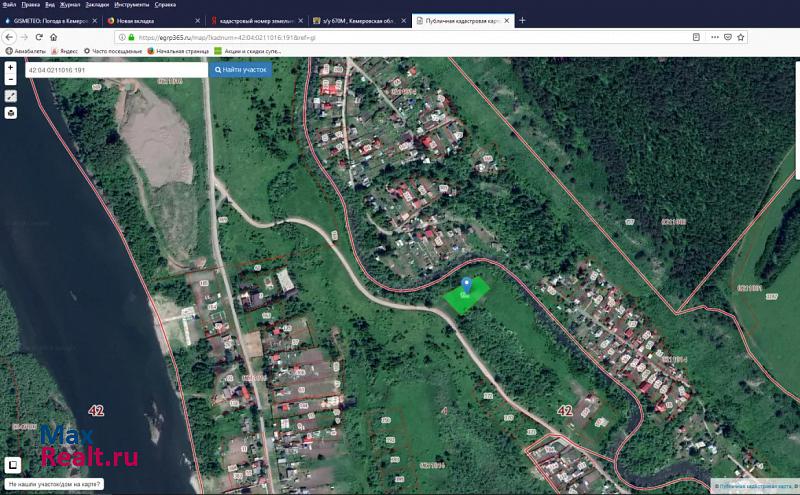Open the map layers switcher

point(10,113)
